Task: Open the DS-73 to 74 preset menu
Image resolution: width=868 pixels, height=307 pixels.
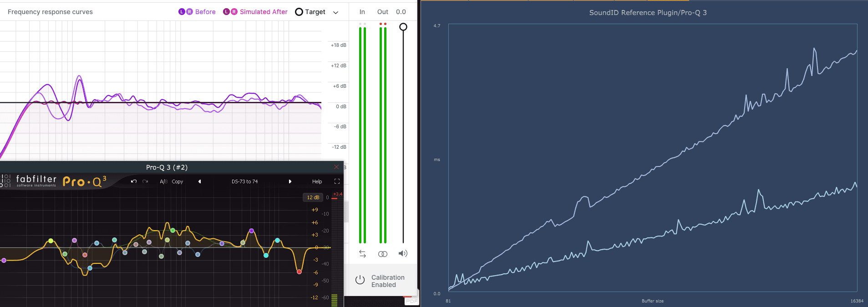Action: (244, 181)
